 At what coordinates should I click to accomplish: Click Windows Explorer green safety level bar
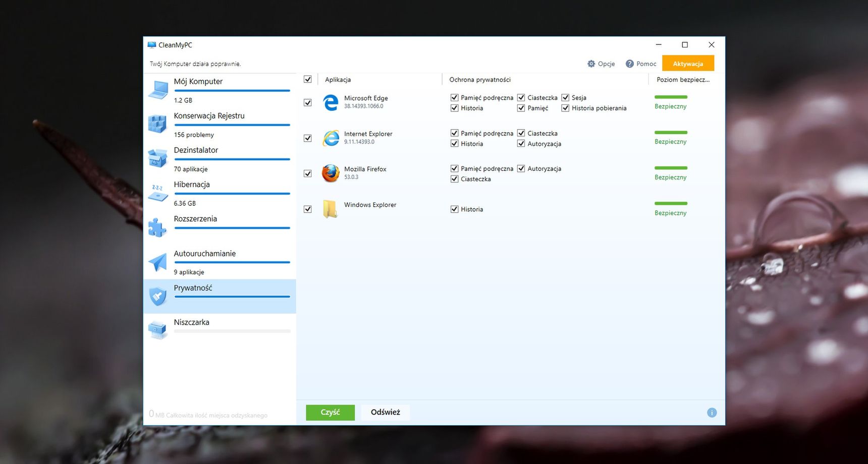[x=671, y=203]
